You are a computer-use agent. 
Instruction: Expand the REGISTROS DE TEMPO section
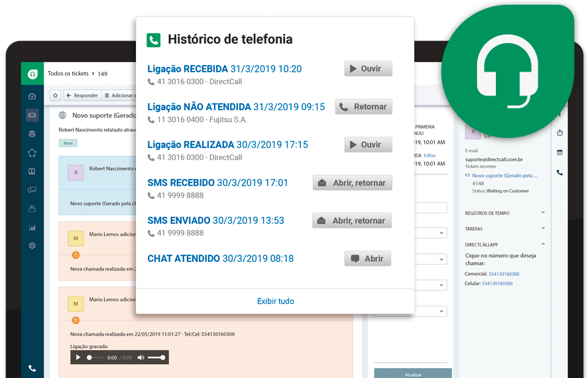505,213
